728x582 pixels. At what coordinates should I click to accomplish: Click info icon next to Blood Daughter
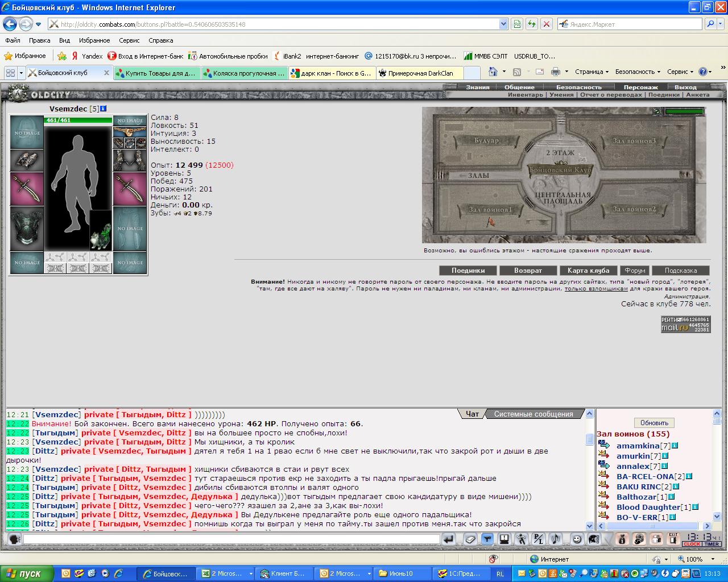695,507
